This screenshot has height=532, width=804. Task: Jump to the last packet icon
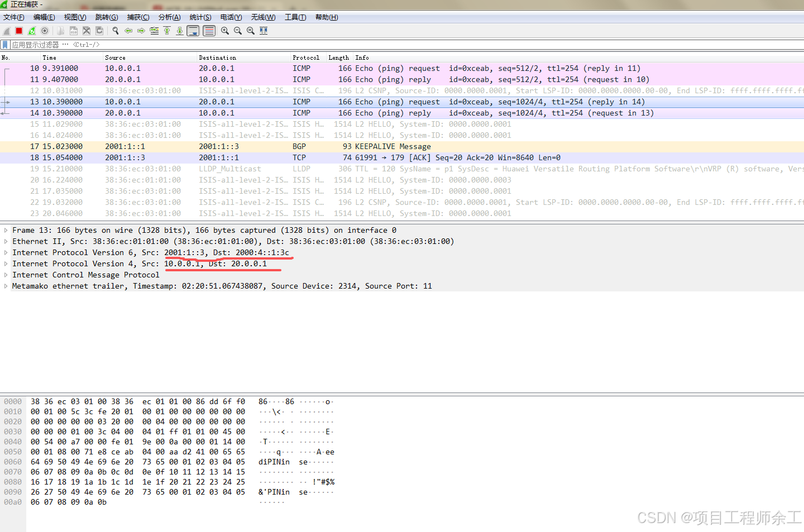click(x=180, y=31)
